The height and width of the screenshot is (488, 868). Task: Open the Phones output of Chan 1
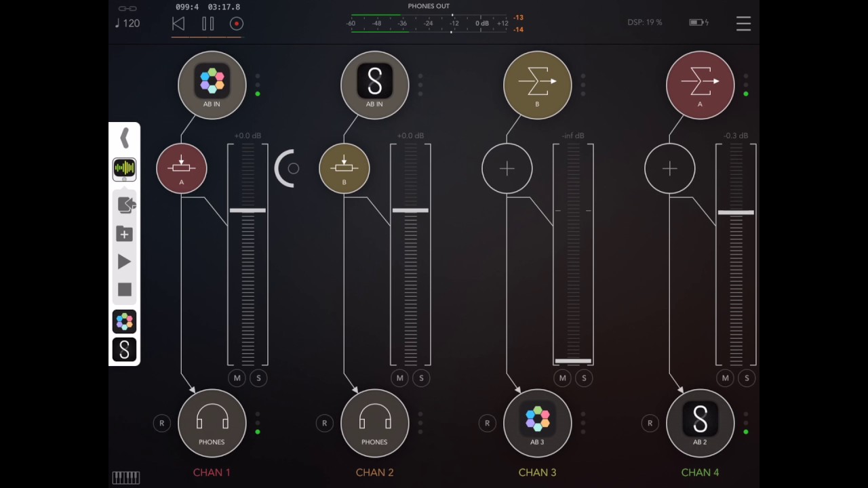pyautogui.click(x=212, y=423)
